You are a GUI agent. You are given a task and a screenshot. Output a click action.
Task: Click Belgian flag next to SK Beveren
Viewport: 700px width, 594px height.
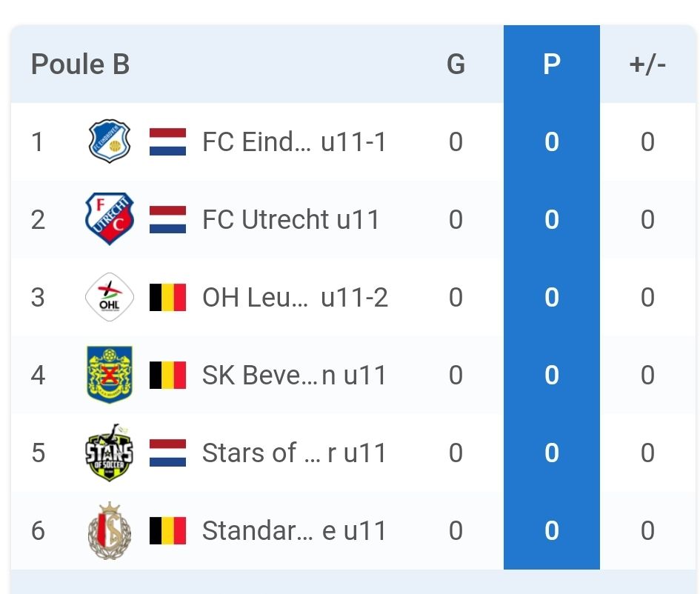point(167,375)
